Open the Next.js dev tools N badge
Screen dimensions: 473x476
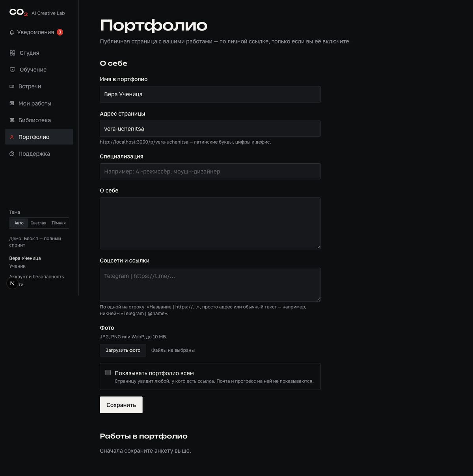pos(12,283)
